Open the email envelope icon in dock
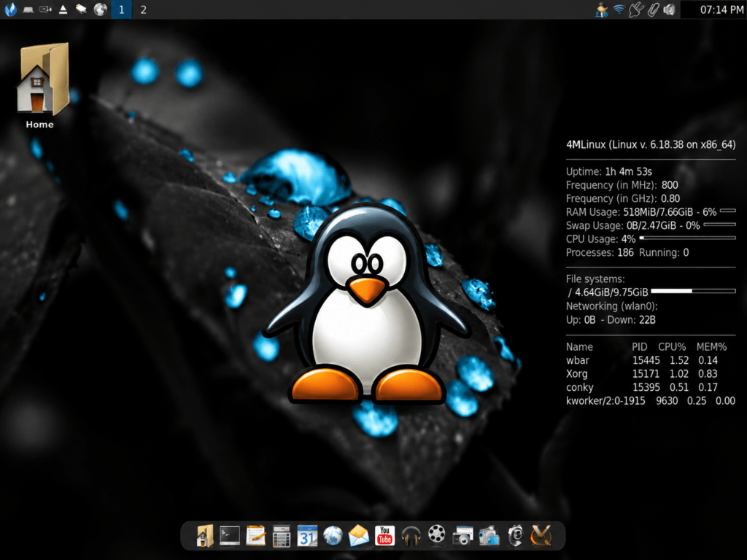The width and height of the screenshot is (747, 560). [x=359, y=536]
